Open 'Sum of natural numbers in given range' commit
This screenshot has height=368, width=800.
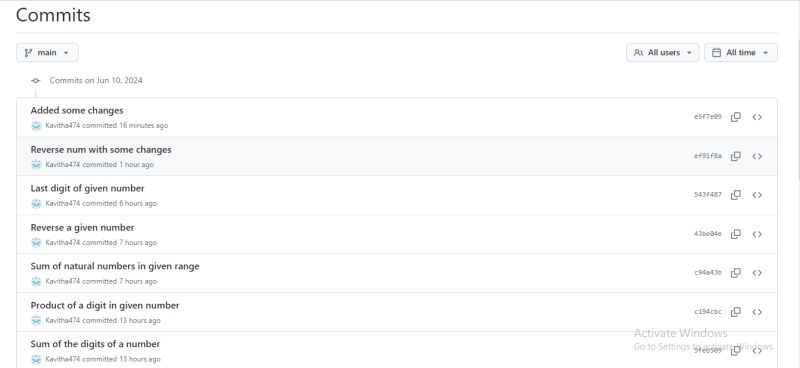tap(115, 266)
